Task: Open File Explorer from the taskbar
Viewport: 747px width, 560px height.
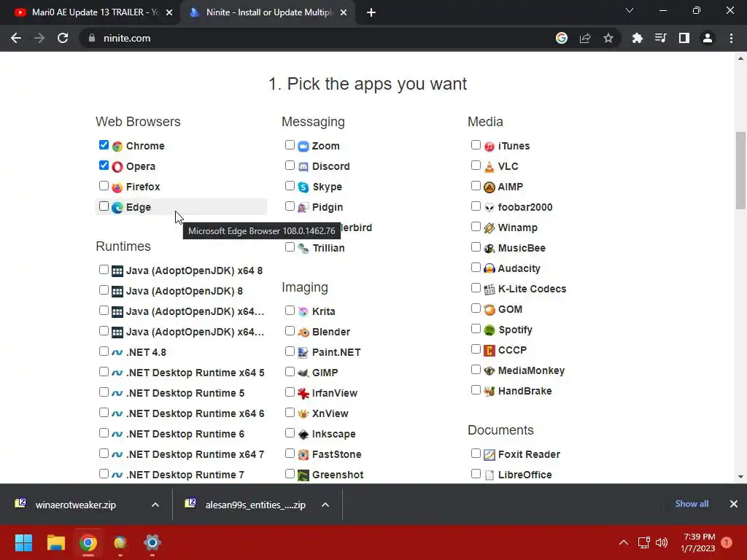Action: click(x=55, y=542)
